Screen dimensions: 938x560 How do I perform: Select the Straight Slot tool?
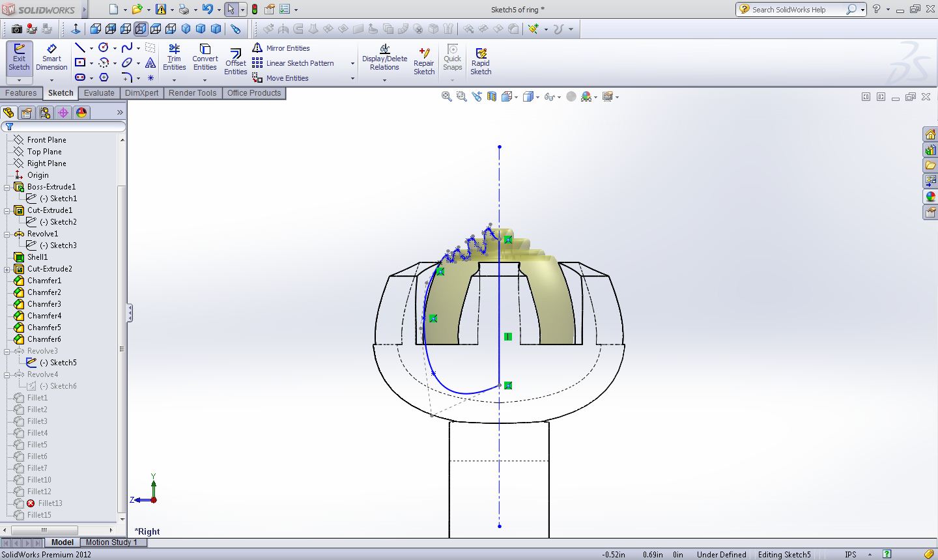pyautogui.click(x=80, y=77)
